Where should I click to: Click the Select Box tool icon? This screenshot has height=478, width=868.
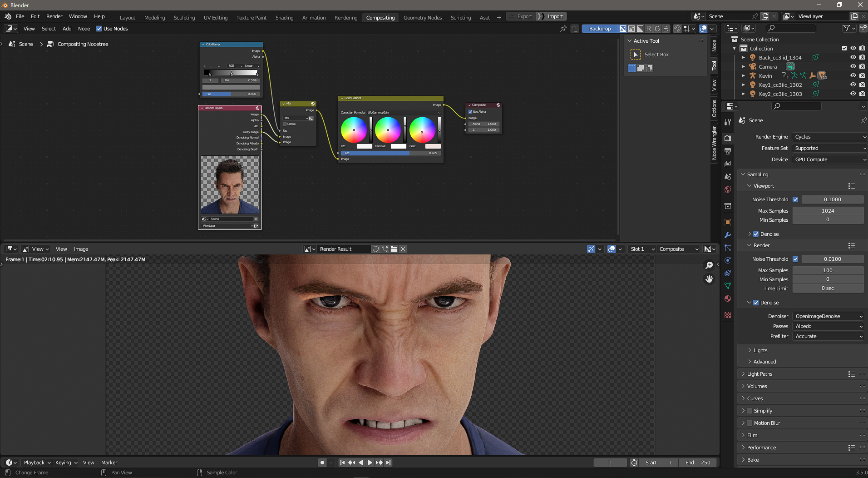tap(636, 55)
